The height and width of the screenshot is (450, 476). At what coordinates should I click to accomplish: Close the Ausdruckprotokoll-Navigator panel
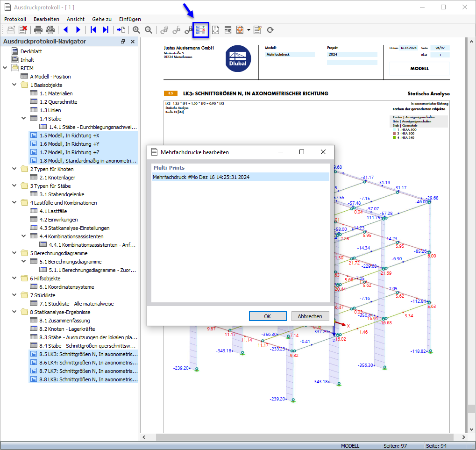pyautogui.click(x=133, y=42)
